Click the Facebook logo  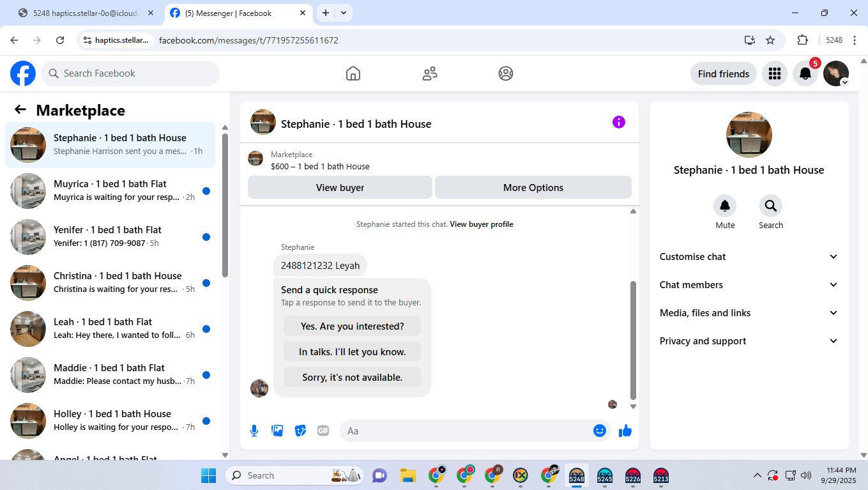click(23, 73)
